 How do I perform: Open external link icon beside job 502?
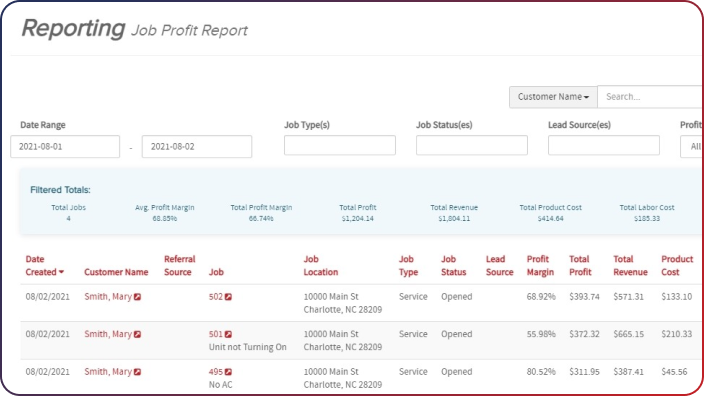[228, 297]
